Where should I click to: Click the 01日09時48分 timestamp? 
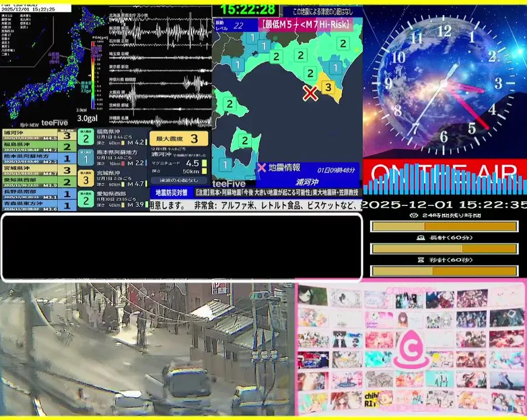pos(336,170)
